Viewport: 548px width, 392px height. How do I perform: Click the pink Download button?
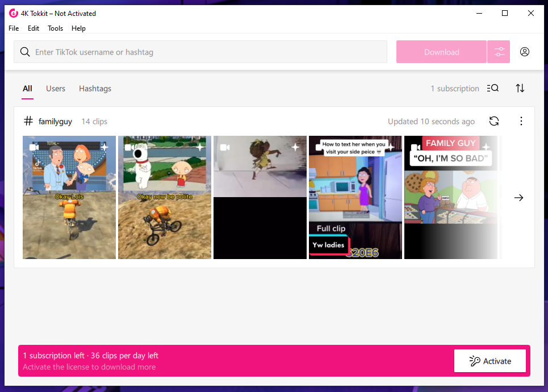click(441, 52)
